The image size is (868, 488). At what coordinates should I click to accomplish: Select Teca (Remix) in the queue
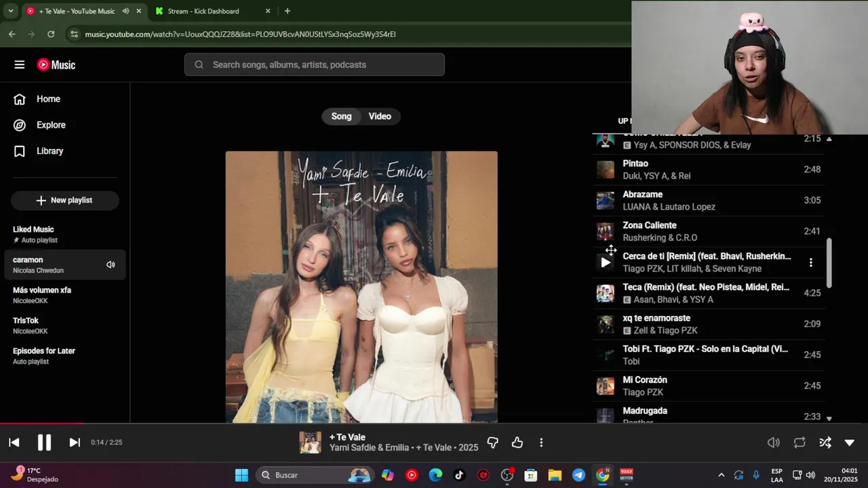pos(709,293)
